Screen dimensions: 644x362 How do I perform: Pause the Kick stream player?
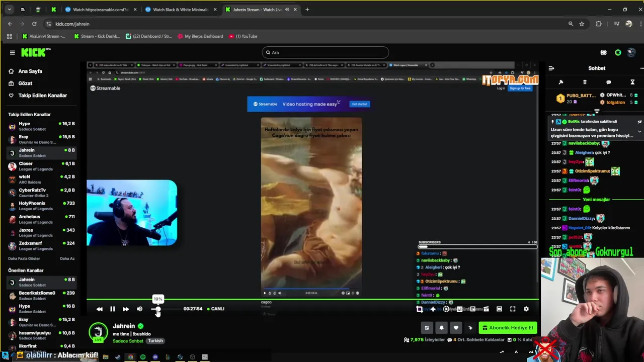click(x=112, y=309)
